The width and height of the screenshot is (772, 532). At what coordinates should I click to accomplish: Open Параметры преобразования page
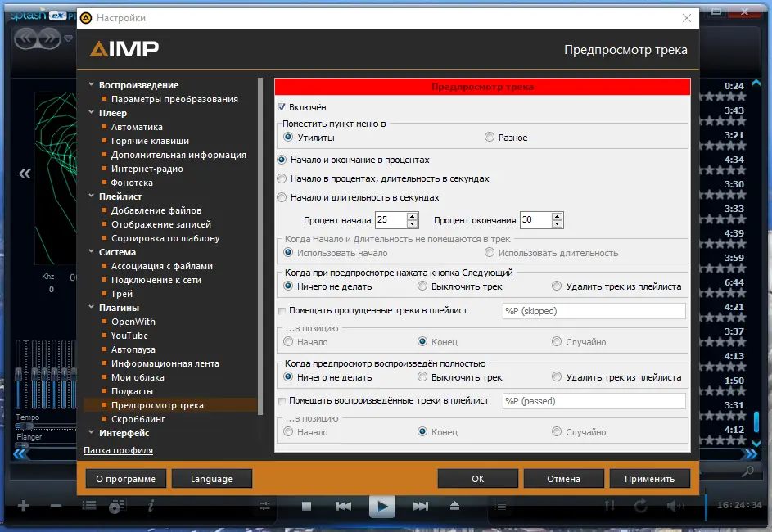click(174, 99)
